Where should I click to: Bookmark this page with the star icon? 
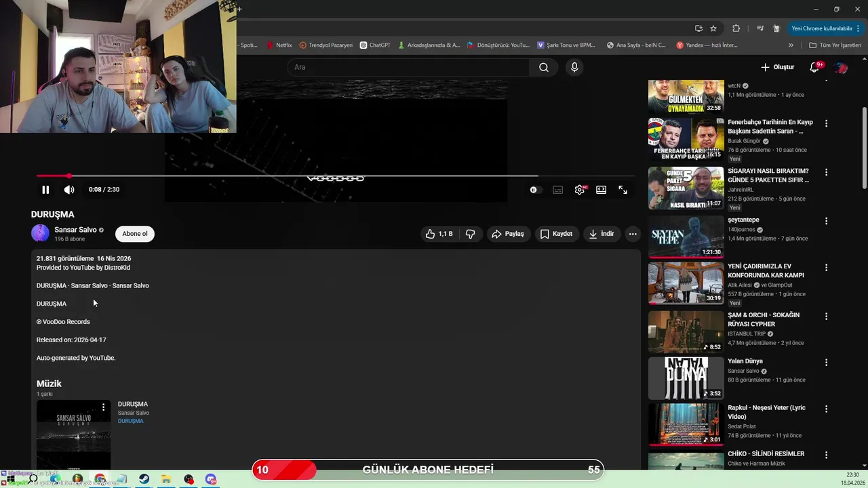pos(713,28)
